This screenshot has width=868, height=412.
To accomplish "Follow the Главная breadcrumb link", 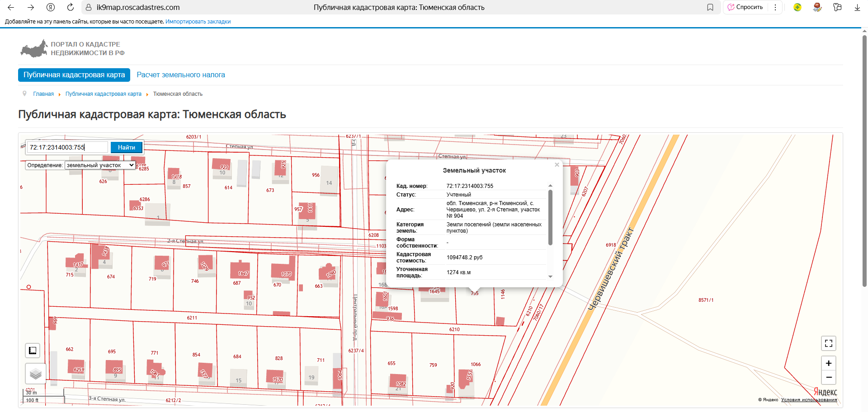I will 43,94.
